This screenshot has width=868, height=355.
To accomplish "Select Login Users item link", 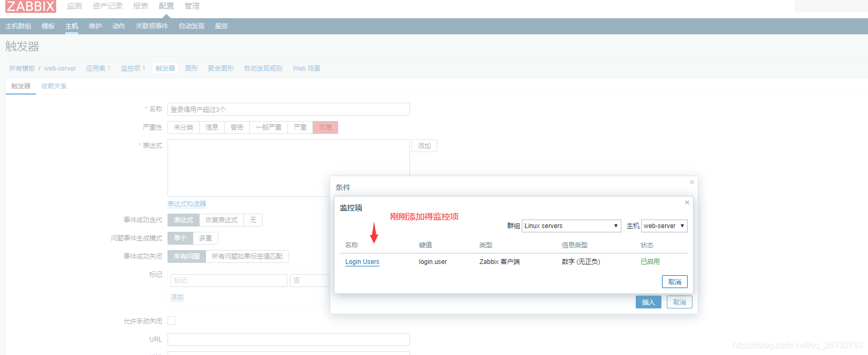I will [362, 262].
